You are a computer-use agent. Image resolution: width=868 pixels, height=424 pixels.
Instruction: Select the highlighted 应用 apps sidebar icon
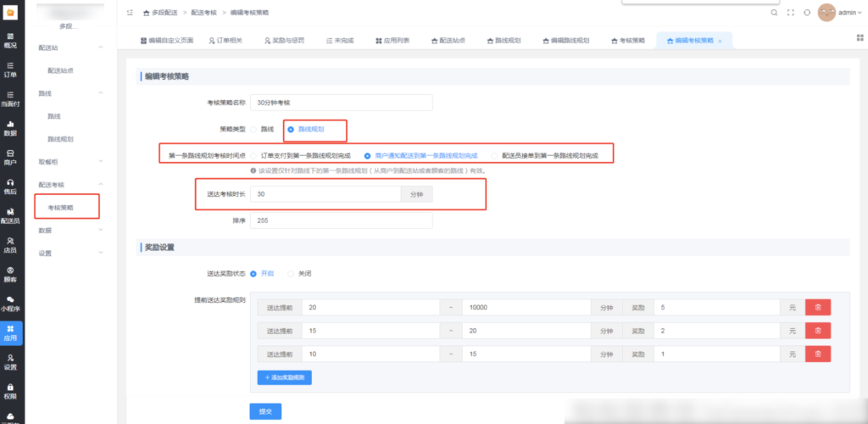(x=10, y=333)
